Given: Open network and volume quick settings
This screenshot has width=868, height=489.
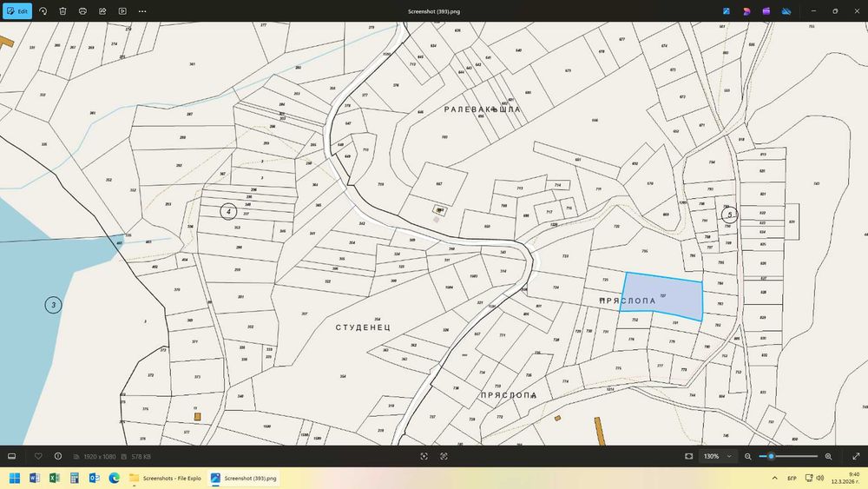Looking at the screenshot, I should [x=814, y=478].
